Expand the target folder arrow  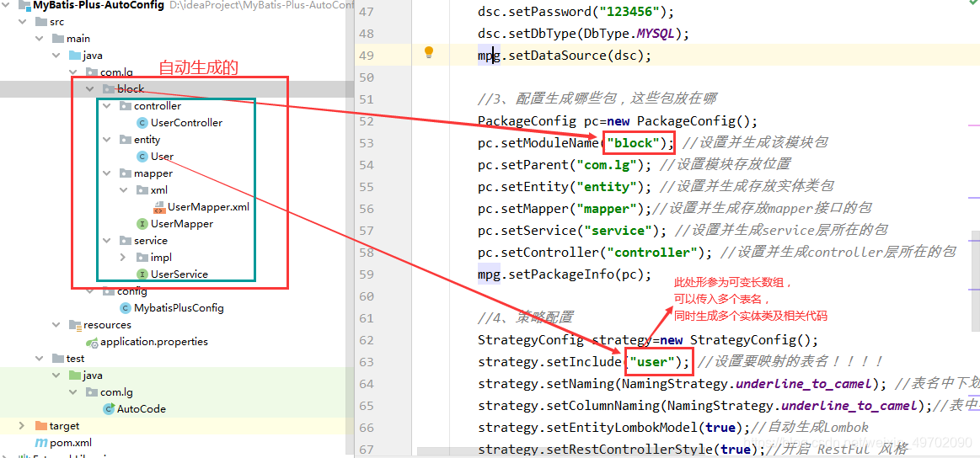coord(22,425)
